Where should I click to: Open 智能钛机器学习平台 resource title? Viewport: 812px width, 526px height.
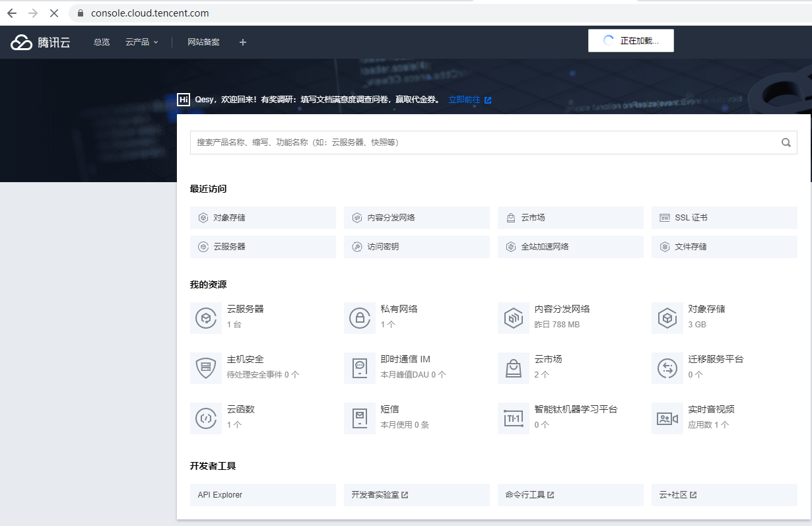click(x=576, y=409)
